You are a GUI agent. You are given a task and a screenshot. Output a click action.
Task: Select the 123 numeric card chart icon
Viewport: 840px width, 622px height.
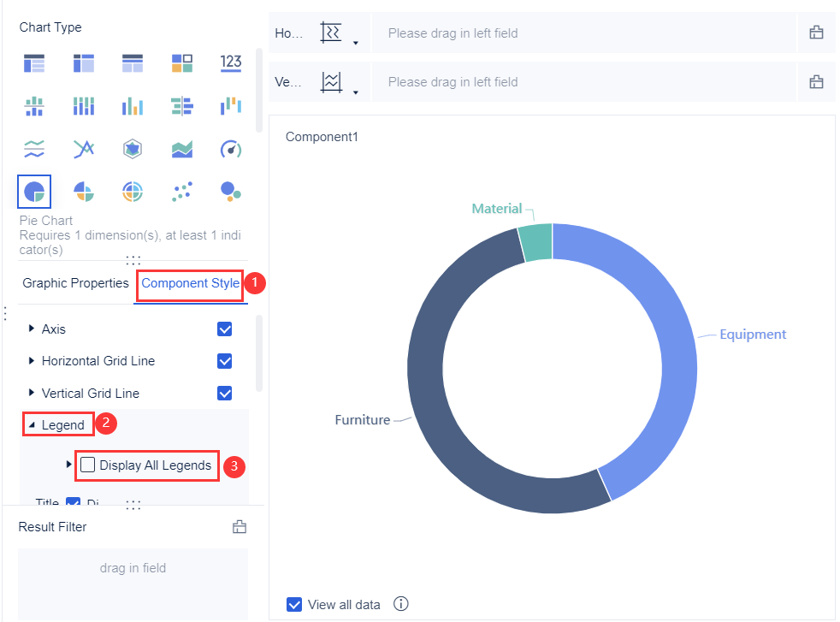(230, 62)
